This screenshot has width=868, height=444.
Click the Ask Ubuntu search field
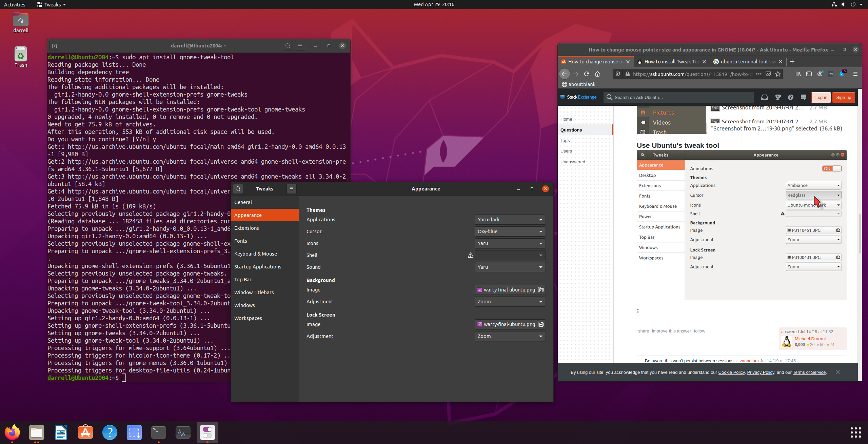pos(678,97)
